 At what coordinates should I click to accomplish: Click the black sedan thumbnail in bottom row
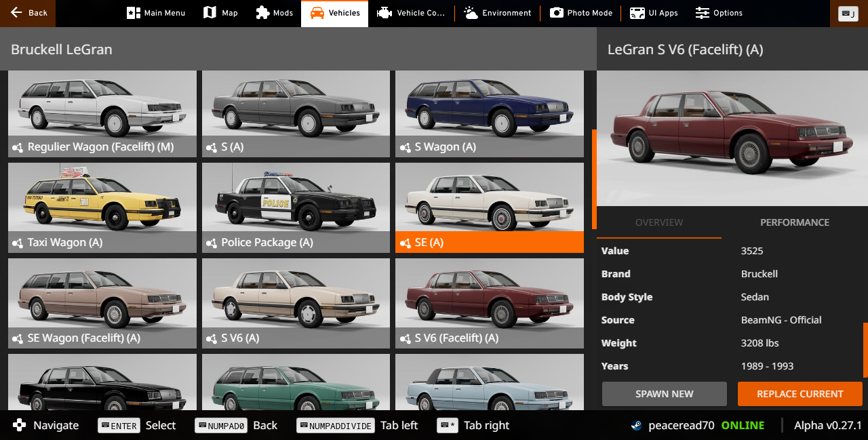click(102, 382)
